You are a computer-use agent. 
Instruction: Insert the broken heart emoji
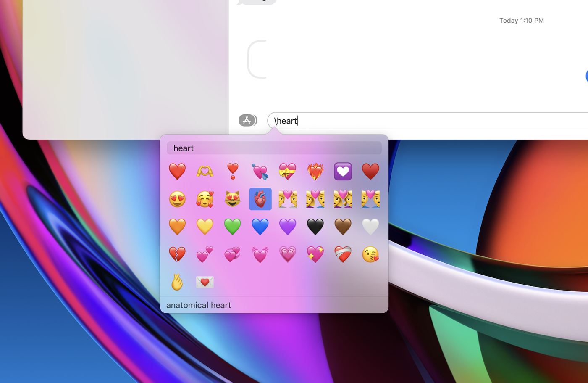click(177, 254)
